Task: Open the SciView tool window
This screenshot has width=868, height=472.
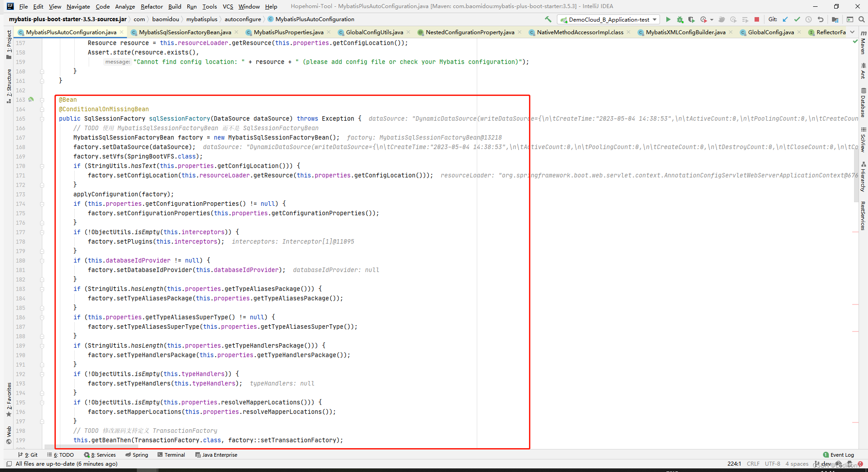Action: click(x=863, y=140)
